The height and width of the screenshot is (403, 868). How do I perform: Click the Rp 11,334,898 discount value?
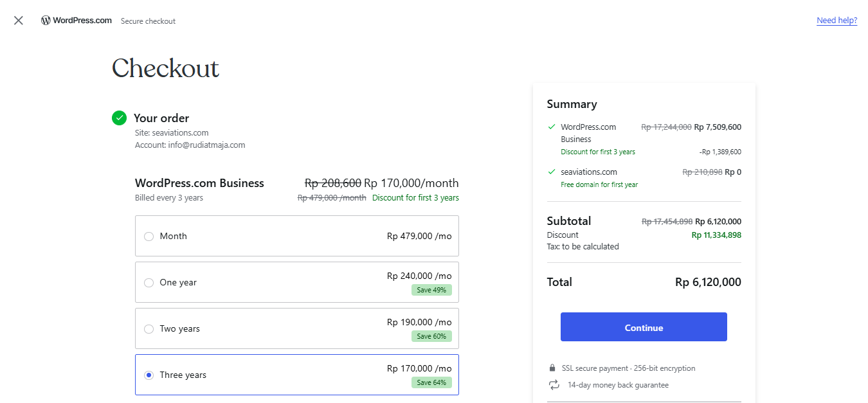pyautogui.click(x=716, y=235)
